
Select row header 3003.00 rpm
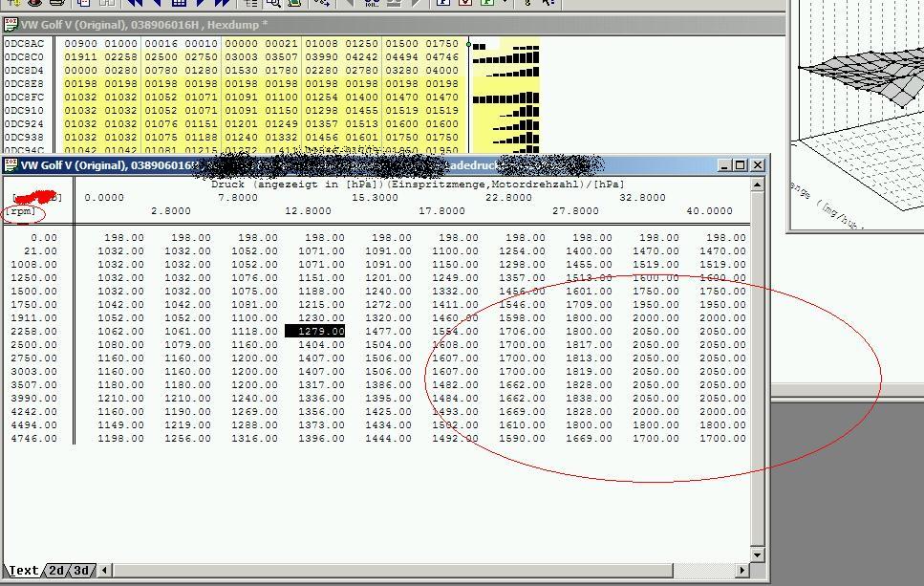pyautogui.click(x=34, y=372)
